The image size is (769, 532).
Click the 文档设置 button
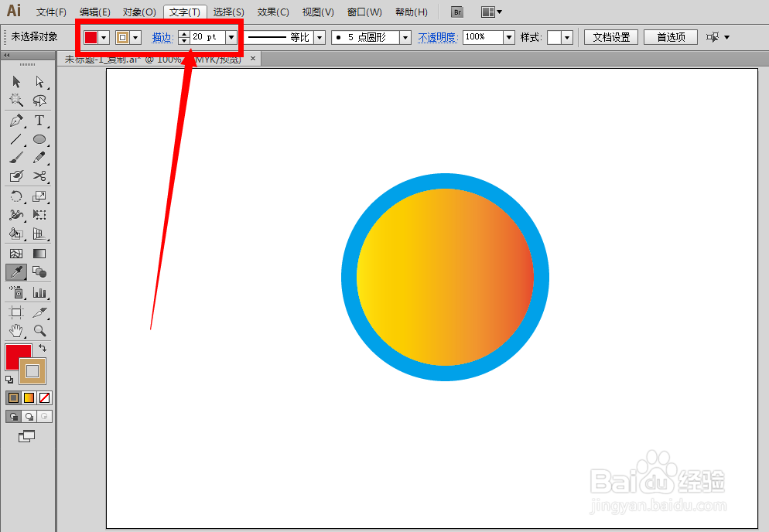(611, 37)
